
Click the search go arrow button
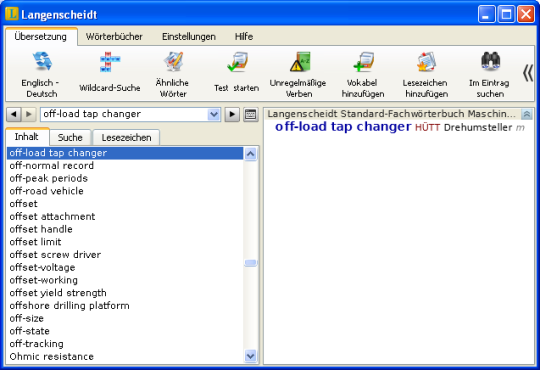232,114
